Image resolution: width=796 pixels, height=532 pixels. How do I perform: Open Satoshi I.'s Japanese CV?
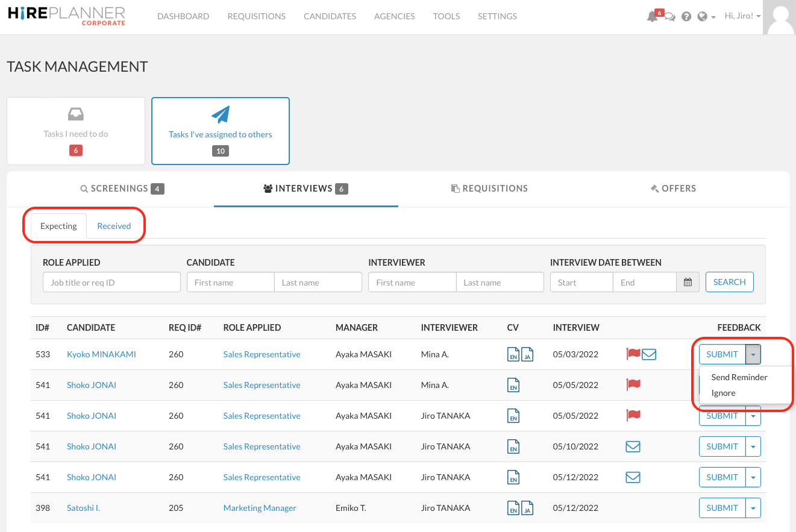tap(527, 509)
